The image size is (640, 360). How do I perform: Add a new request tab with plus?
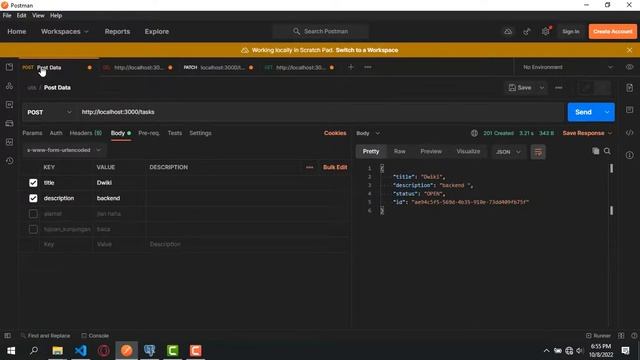351,67
